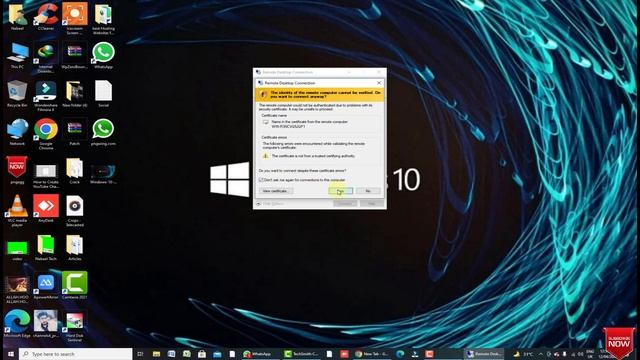Select the green video file icon
The width and height of the screenshot is (640, 360).
tap(17, 250)
